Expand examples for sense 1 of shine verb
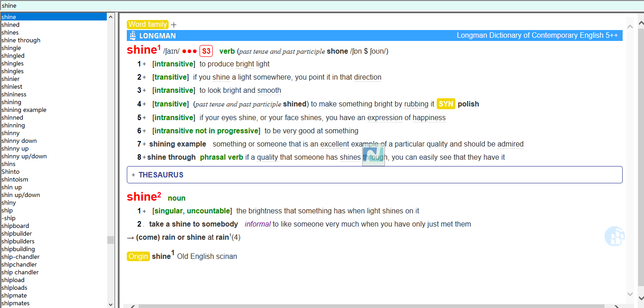 click(x=145, y=64)
